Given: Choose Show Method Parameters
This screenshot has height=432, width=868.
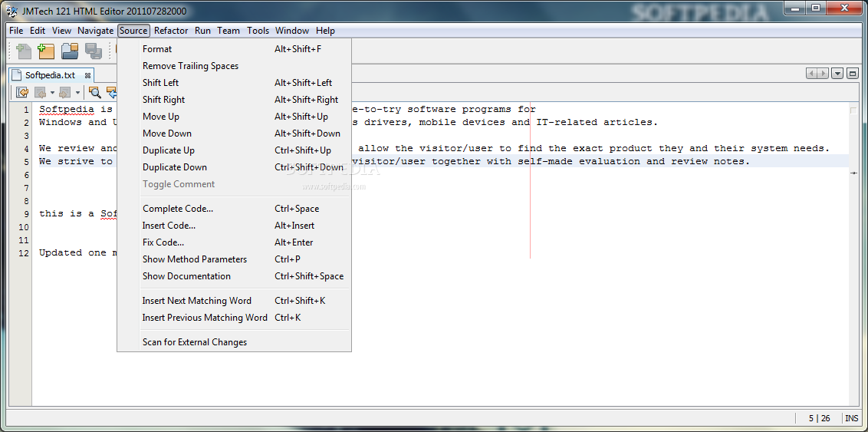Looking at the screenshot, I should (x=234, y=259).
